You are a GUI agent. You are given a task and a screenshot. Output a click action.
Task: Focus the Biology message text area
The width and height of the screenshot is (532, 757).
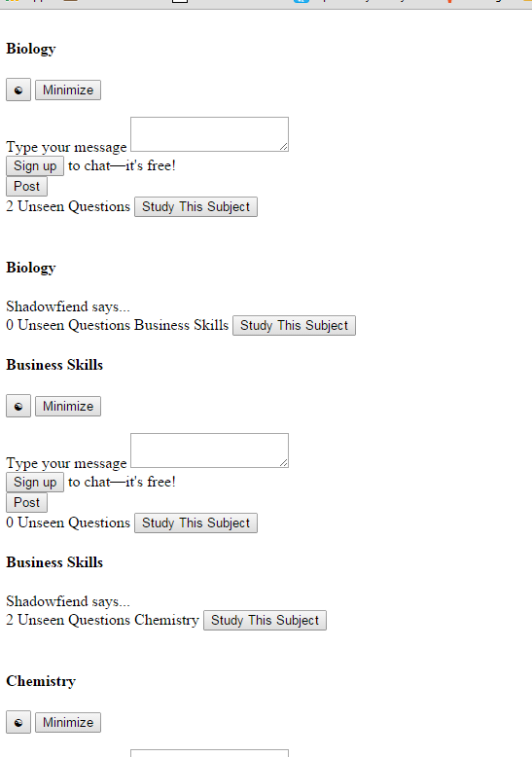[209, 134]
